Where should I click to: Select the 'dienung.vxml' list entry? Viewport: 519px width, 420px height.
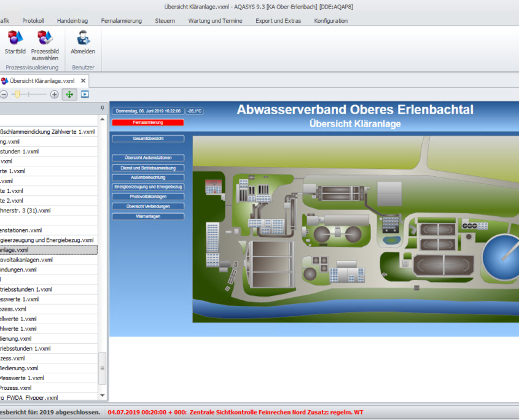49,338
